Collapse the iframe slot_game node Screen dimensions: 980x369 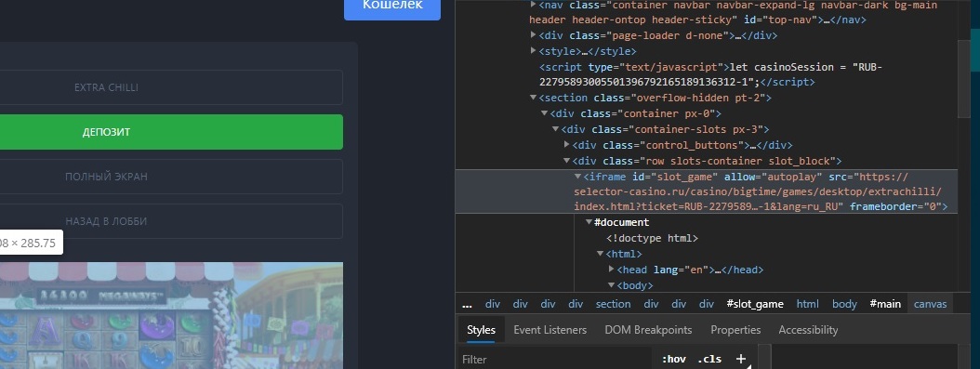coord(578,177)
